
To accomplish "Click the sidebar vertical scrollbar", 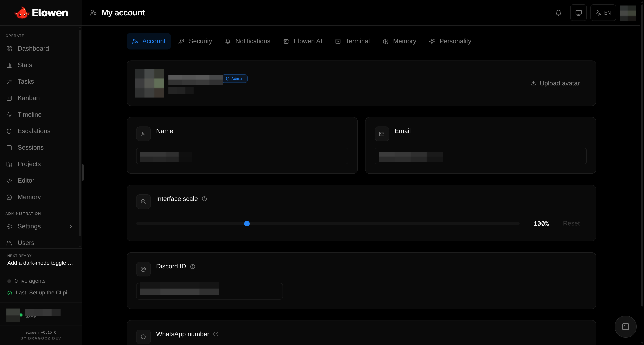I will coord(80,133).
